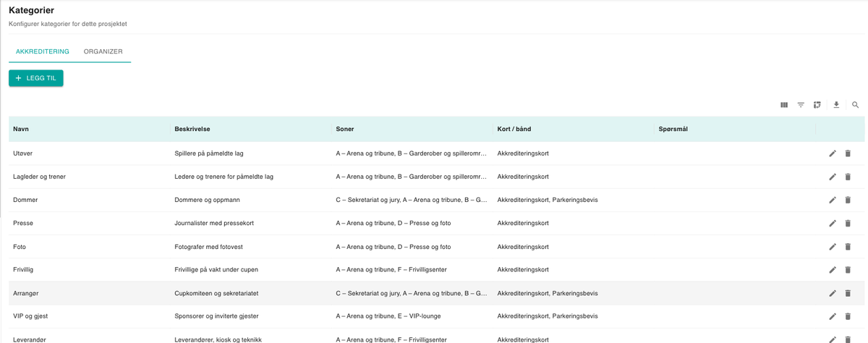Viewport: 868px width, 343px height.
Task: Click description 'Cupkomiteen og sekretariatet'
Action: 217,293
